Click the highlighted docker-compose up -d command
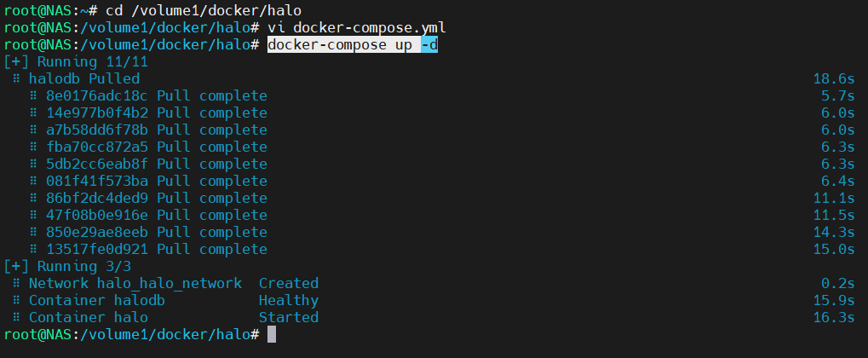 (353, 44)
